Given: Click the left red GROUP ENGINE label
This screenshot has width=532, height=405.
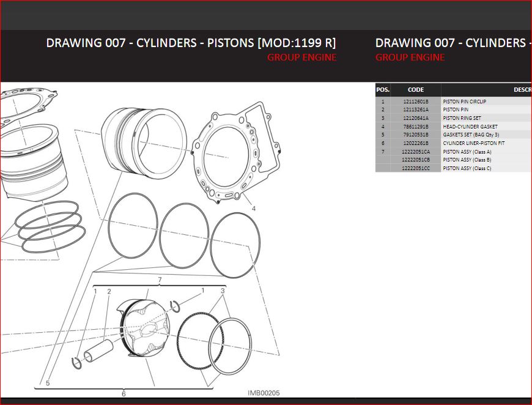Looking at the screenshot, I should [301, 58].
